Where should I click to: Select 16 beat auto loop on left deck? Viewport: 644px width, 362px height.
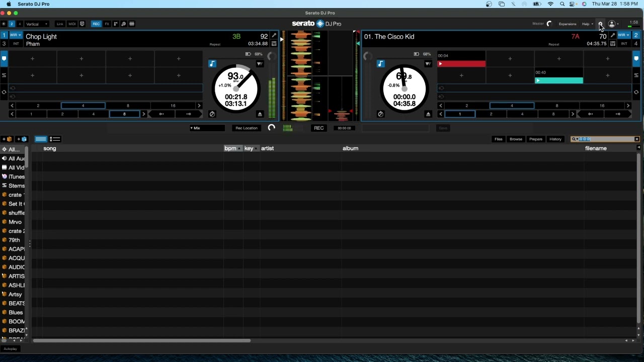point(173,106)
